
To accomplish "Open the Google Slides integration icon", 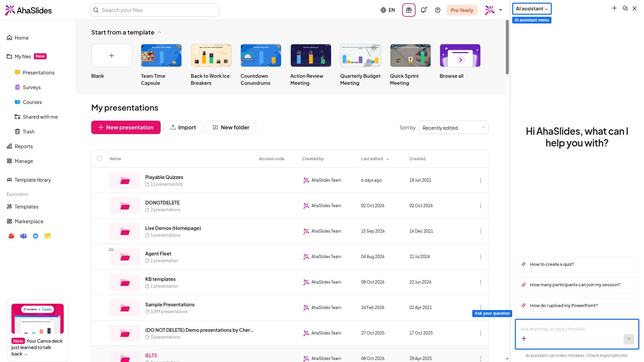I will click(x=48, y=236).
